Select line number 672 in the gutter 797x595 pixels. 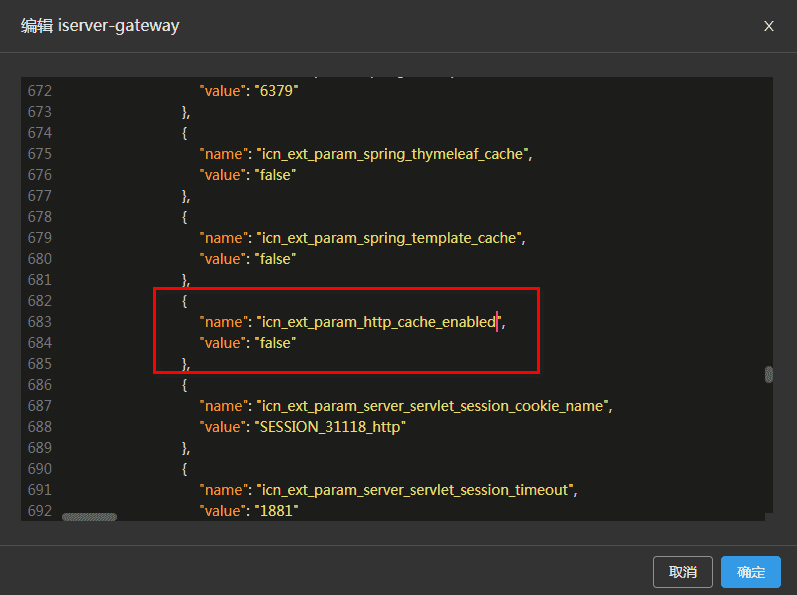(40, 91)
